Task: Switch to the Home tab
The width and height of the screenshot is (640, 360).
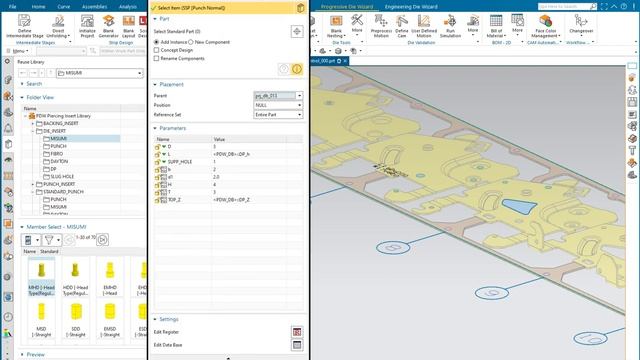Action: pyautogui.click(x=38, y=7)
